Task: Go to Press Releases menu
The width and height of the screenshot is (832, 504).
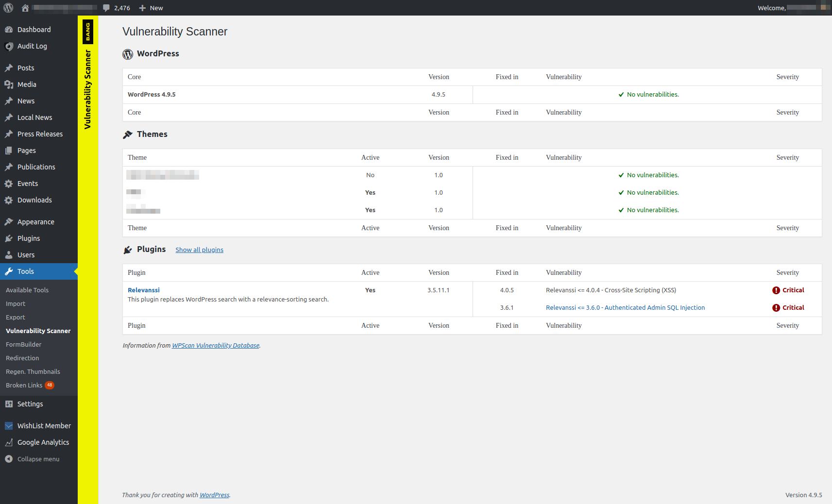Action: click(39, 134)
